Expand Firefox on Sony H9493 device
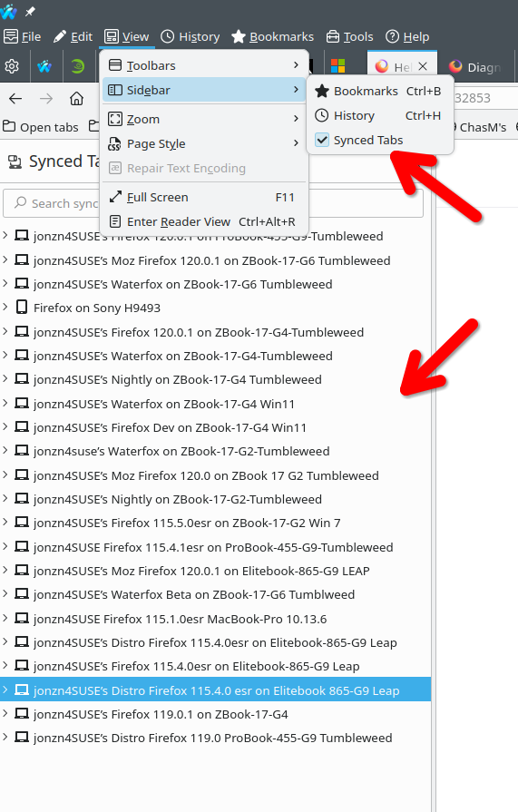Viewport: 518px width, 812px height. (5, 307)
